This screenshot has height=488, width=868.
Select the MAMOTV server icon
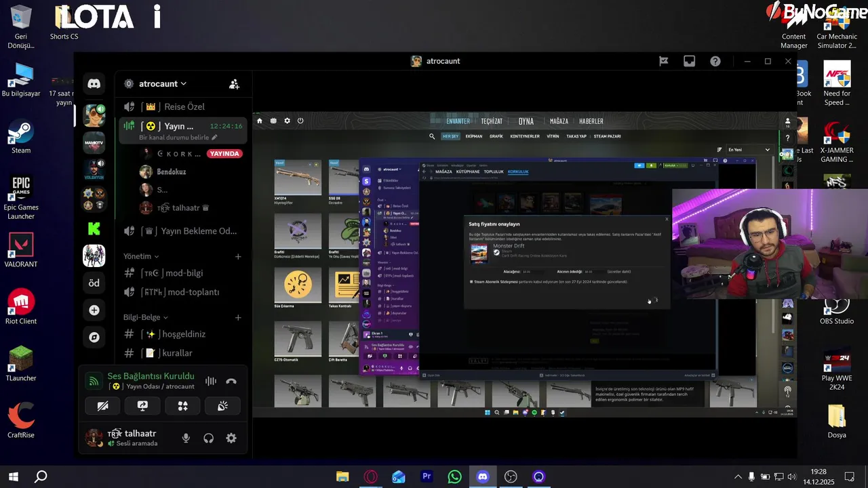pos(94,143)
